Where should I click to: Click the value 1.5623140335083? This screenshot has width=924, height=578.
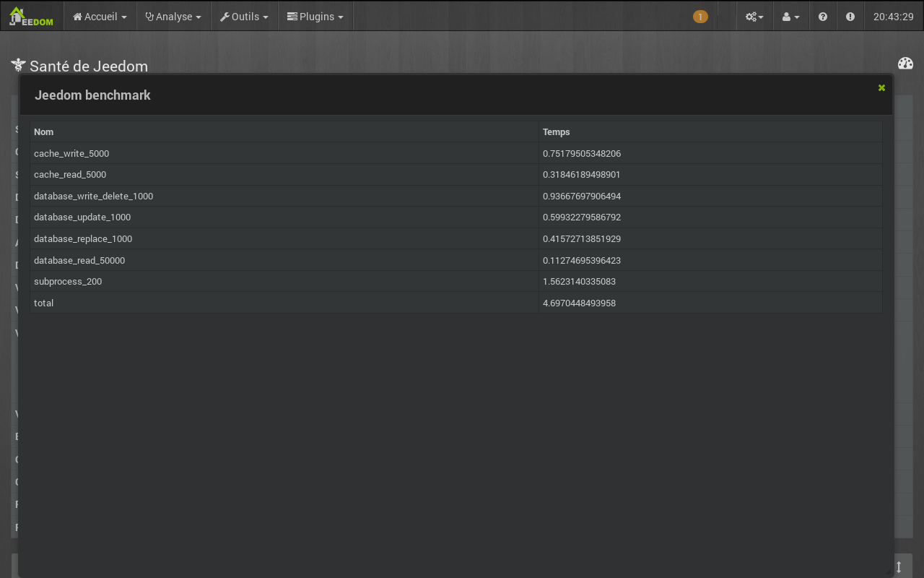click(x=579, y=281)
